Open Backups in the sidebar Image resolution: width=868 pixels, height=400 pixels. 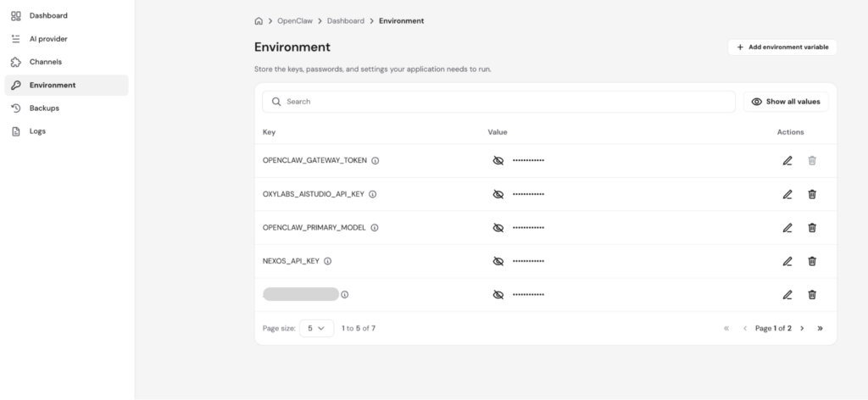66,108
